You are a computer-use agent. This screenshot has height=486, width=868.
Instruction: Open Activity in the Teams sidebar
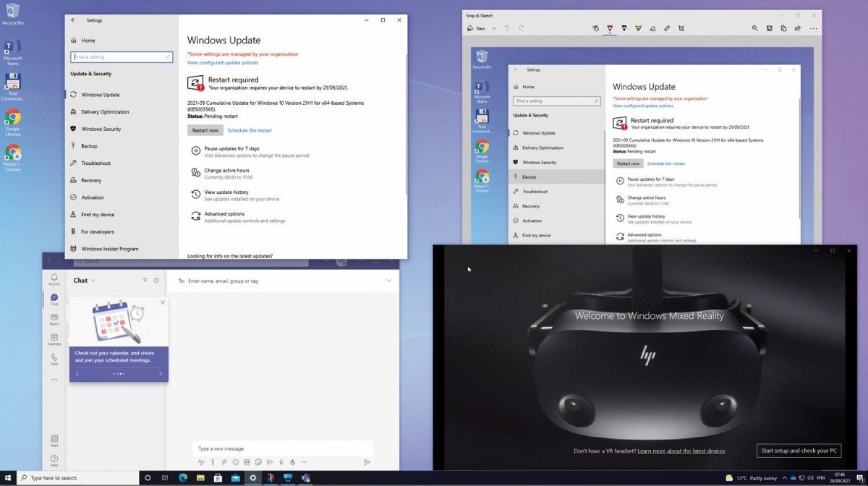point(54,279)
